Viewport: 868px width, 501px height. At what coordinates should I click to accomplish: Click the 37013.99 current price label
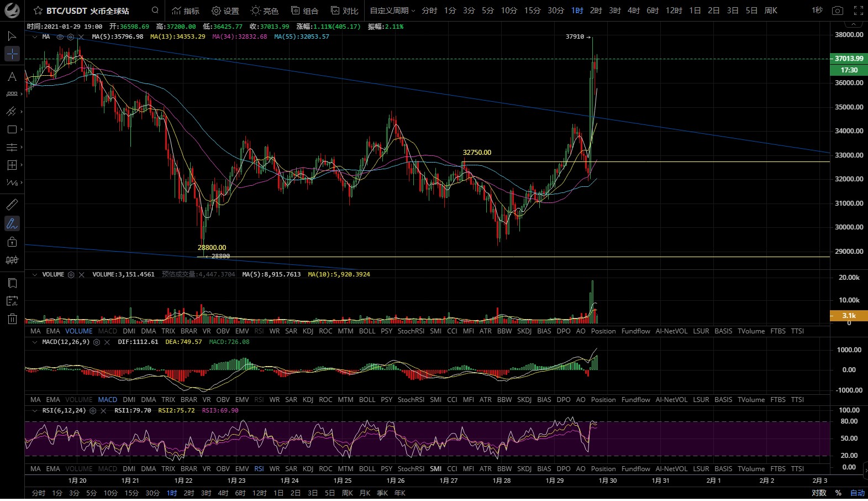pos(849,59)
